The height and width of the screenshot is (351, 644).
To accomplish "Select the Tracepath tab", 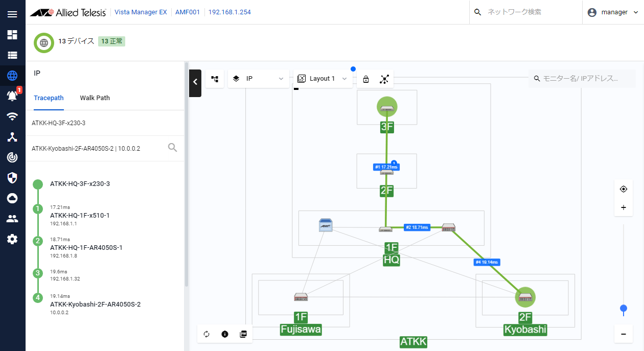I will click(x=49, y=98).
